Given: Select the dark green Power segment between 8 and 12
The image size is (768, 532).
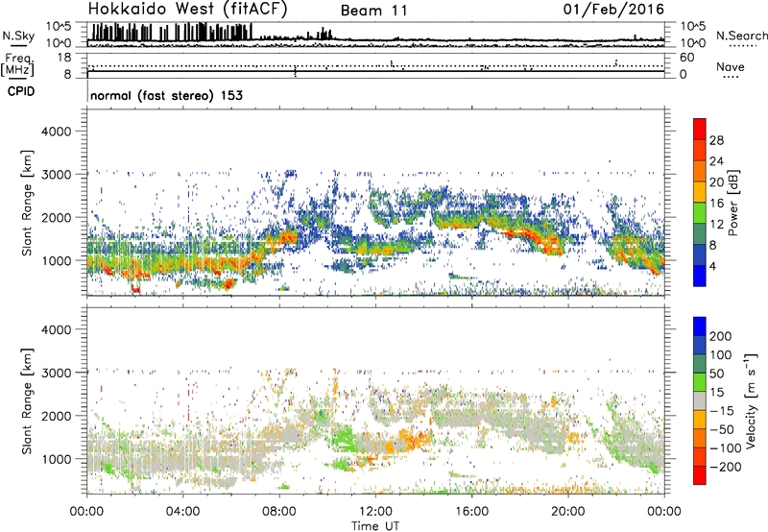Looking at the screenshot, I should 700,233.
